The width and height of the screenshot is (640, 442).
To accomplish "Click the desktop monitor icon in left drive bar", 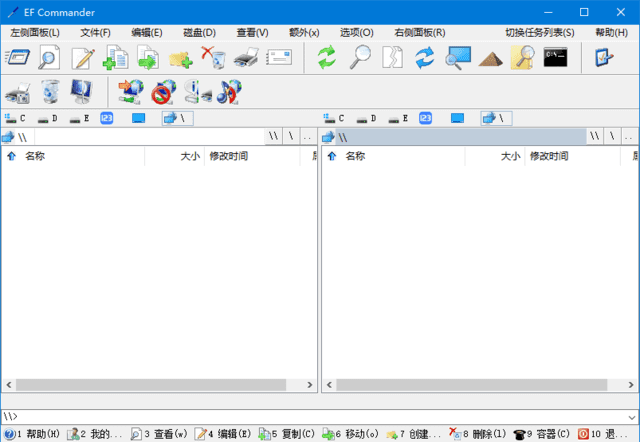I will (x=138, y=118).
